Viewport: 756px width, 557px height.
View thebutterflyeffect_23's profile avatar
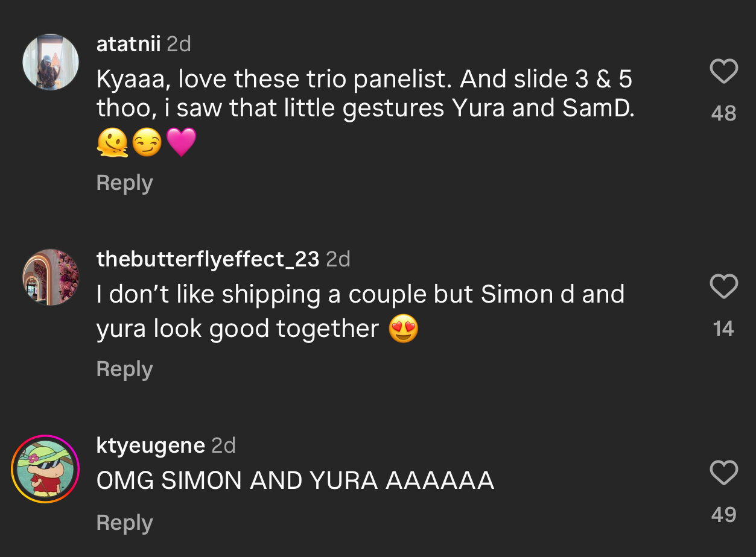[51, 277]
